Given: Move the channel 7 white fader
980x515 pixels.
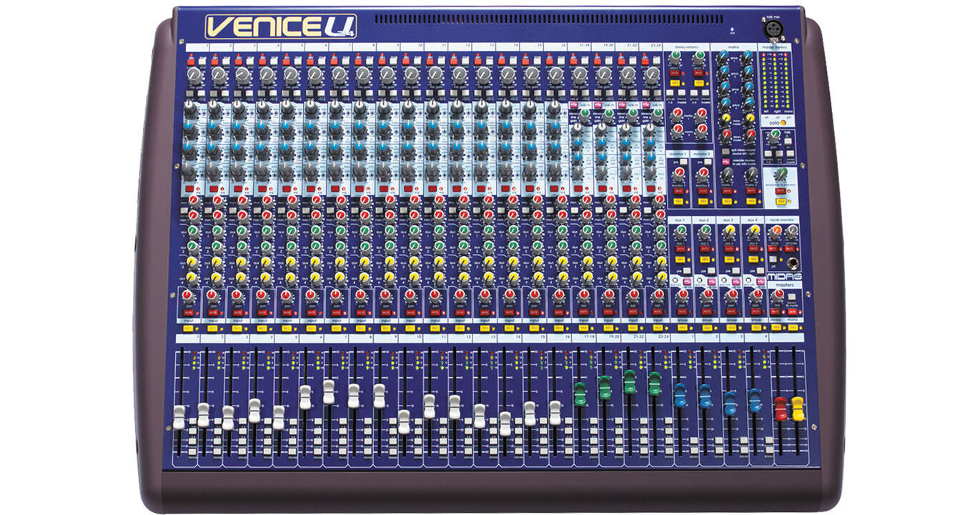Looking at the screenshot, I should tap(329, 392).
